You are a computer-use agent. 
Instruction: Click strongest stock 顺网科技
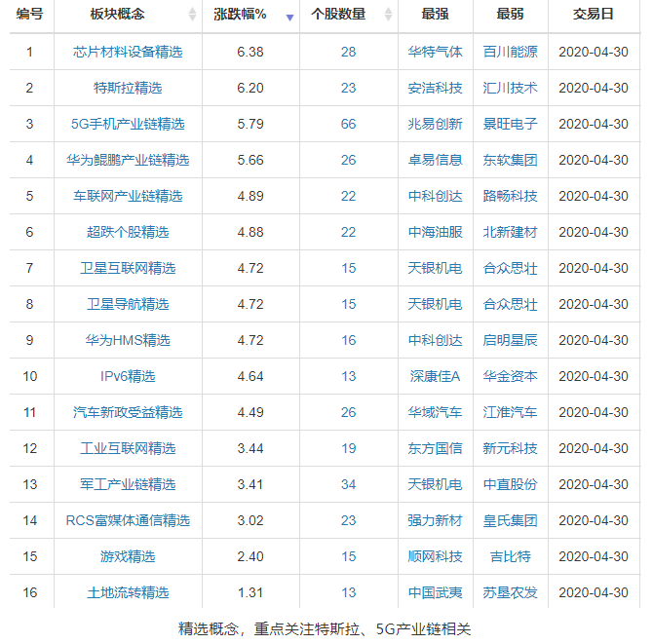point(436,556)
